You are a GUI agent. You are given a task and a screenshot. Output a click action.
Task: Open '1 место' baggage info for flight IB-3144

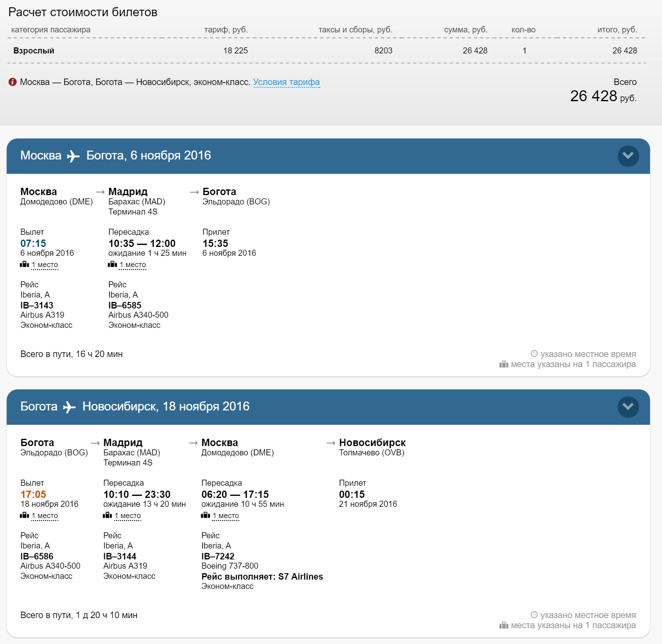click(128, 516)
